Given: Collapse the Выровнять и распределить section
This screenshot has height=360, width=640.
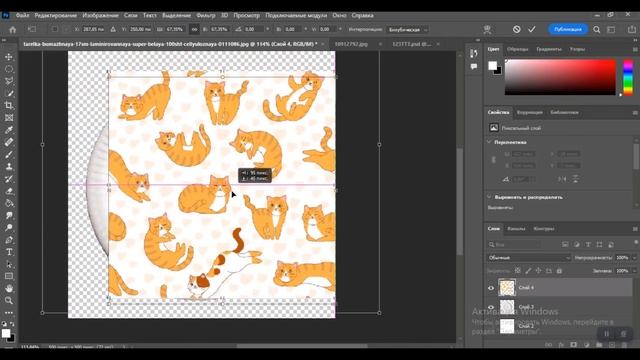Looking at the screenshot, I should coord(489,197).
